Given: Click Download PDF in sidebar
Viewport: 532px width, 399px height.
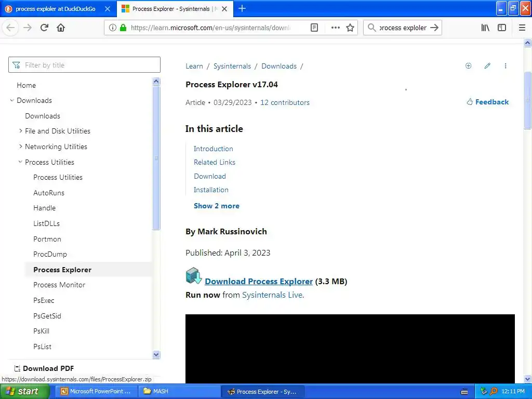Looking at the screenshot, I should pyautogui.click(x=44, y=368).
